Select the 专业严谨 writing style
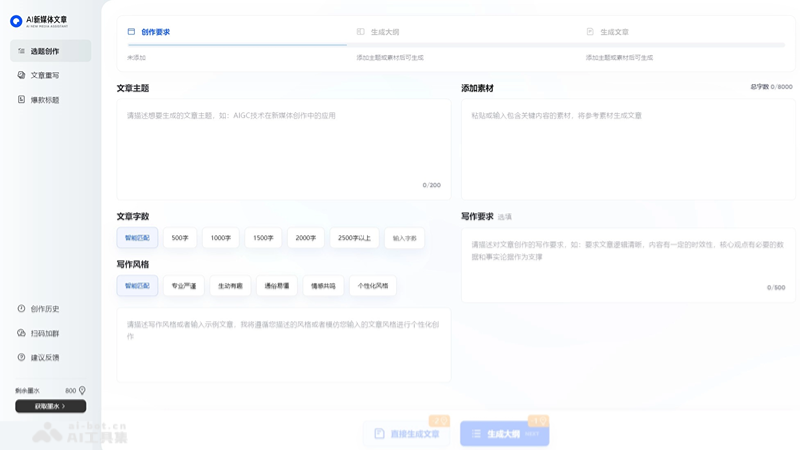 [184, 286]
